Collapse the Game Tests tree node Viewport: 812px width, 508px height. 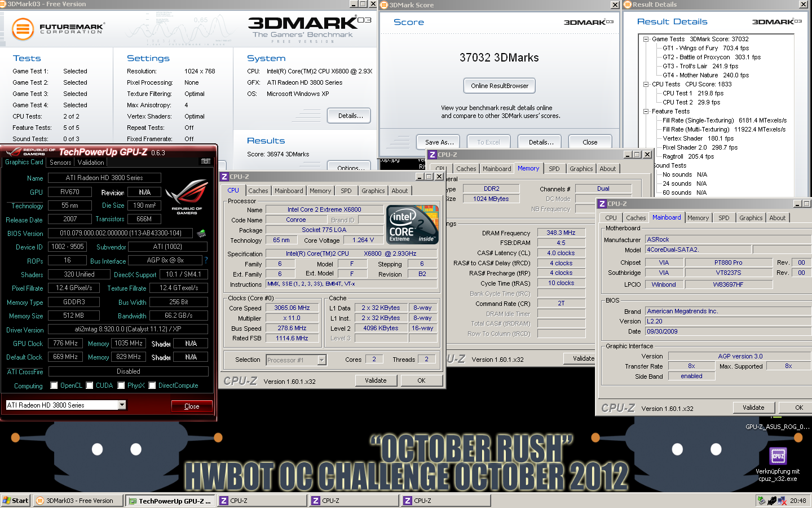click(x=646, y=39)
